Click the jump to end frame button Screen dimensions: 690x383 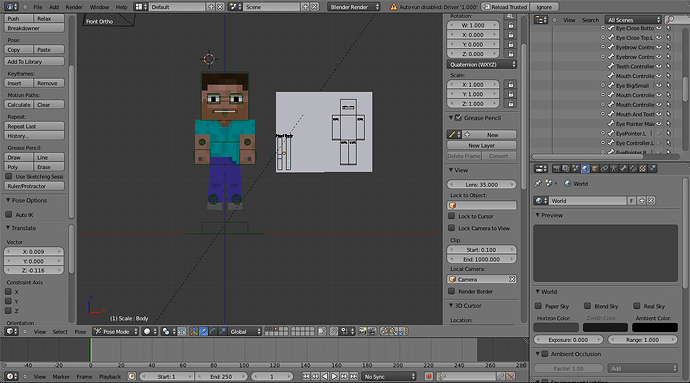pos(354,376)
